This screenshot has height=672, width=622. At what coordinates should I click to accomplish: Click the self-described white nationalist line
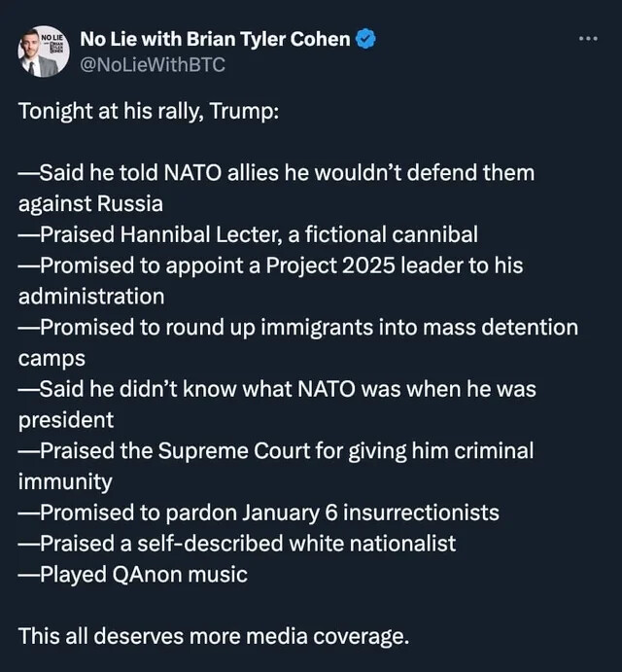tap(237, 544)
